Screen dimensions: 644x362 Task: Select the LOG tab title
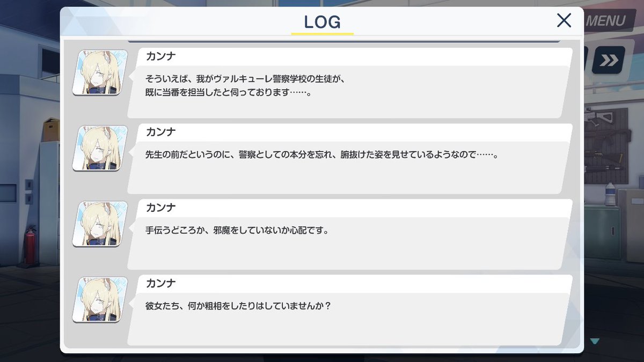322,22
